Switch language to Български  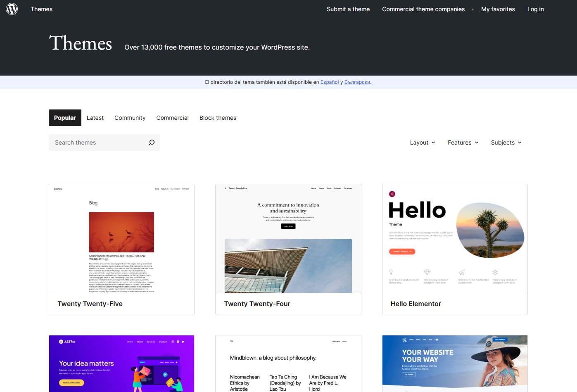click(x=357, y=82)
